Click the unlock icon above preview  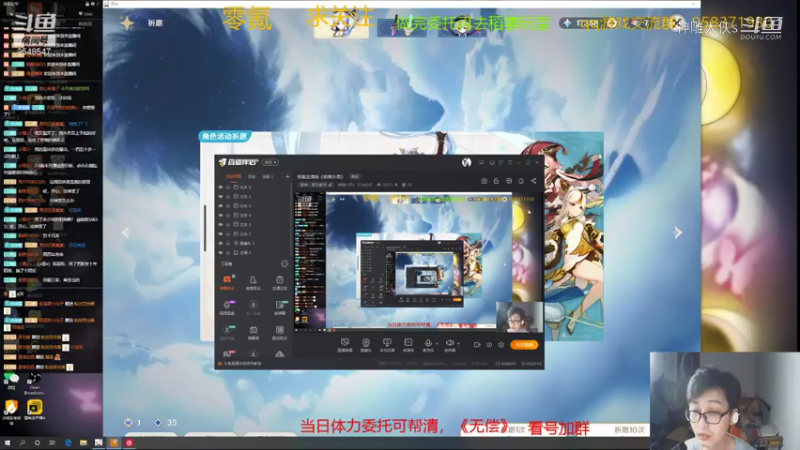(x=496, y=181)
